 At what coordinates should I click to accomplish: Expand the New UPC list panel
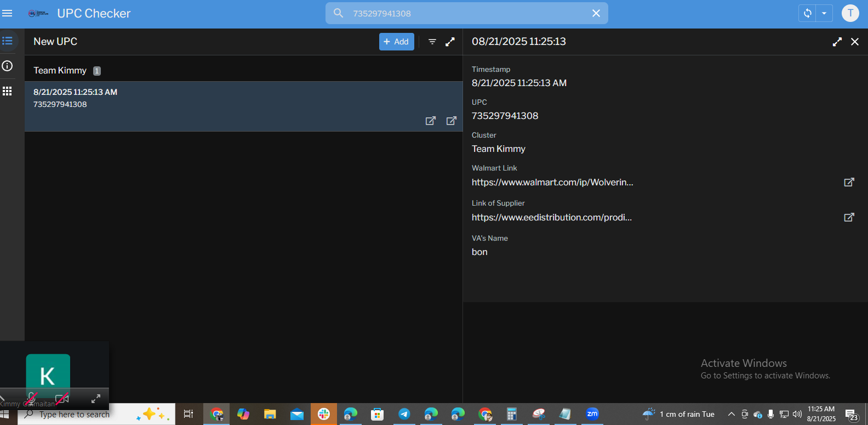(450, 42)
